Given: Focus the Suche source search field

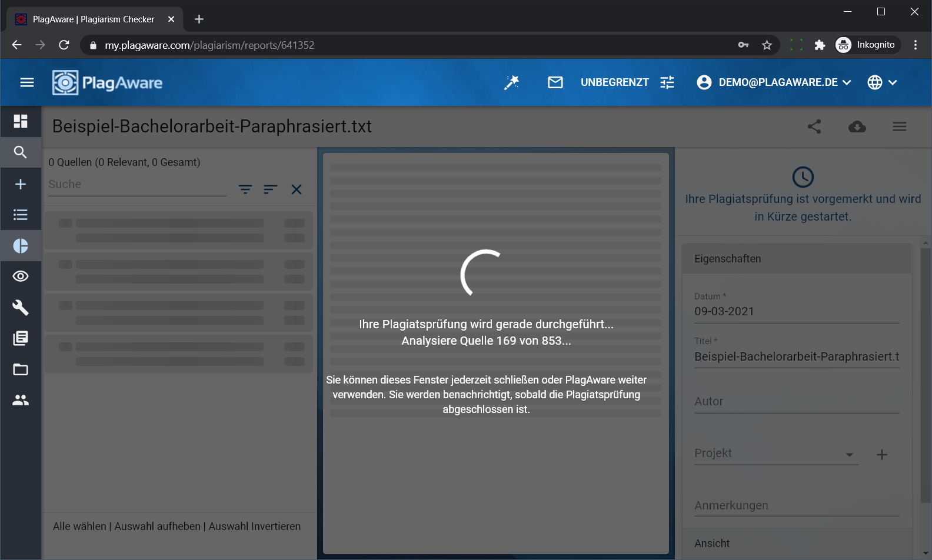Looking at the screenshot, I should pos(137,185).
